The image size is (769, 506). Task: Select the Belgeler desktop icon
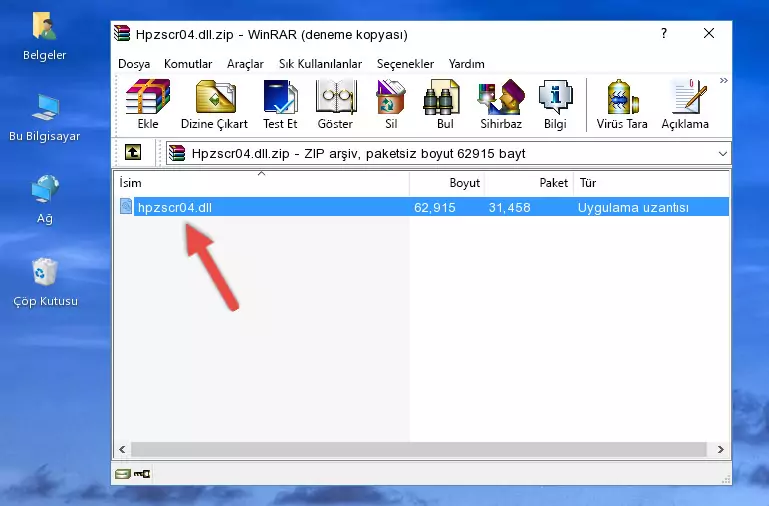coord(44,36)
